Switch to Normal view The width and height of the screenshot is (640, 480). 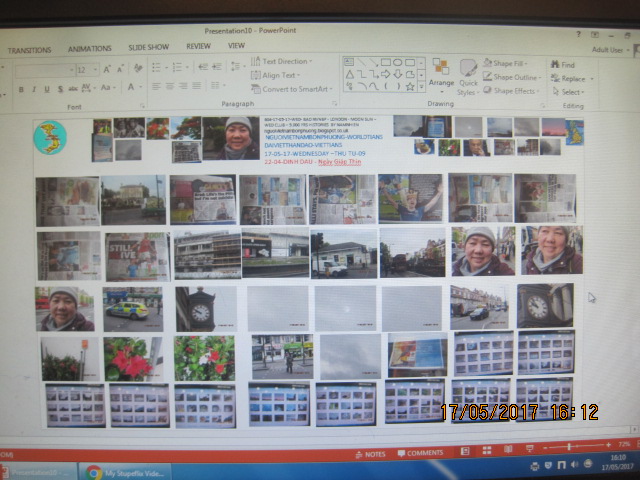[465, 451]
